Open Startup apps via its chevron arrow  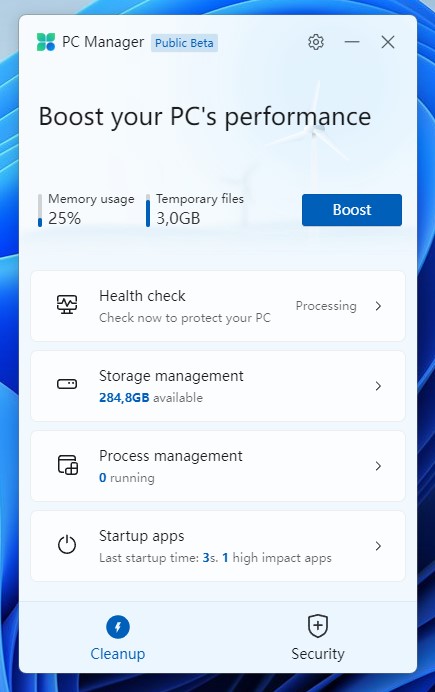click(378, 546)
